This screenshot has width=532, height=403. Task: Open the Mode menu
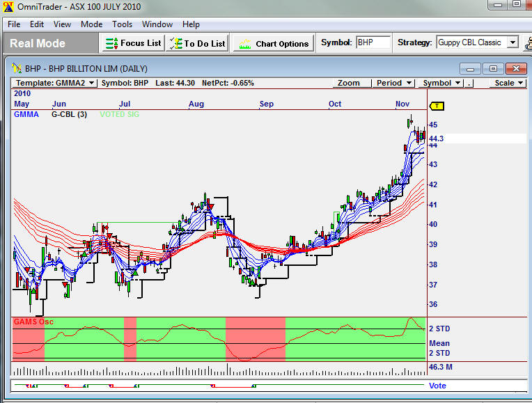[92, 24]
